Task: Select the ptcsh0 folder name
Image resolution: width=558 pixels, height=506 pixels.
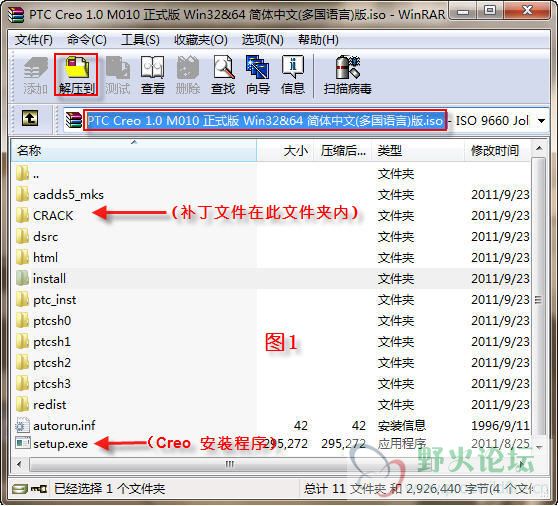Action: coord(52,321)
